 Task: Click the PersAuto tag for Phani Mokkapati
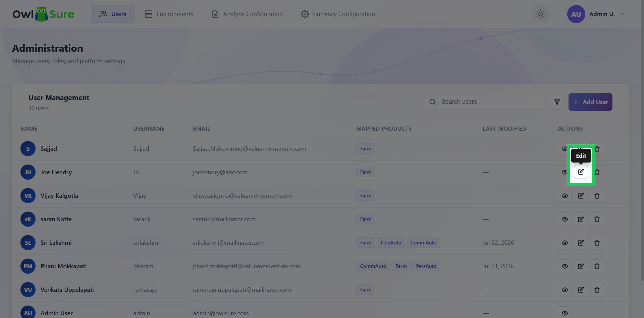tap(426, 266)
